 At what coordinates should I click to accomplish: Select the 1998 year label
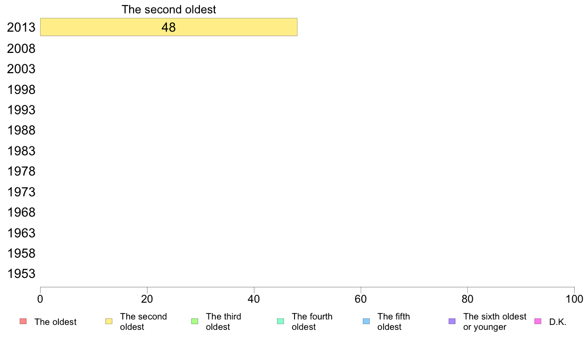(x=21, y=90)
